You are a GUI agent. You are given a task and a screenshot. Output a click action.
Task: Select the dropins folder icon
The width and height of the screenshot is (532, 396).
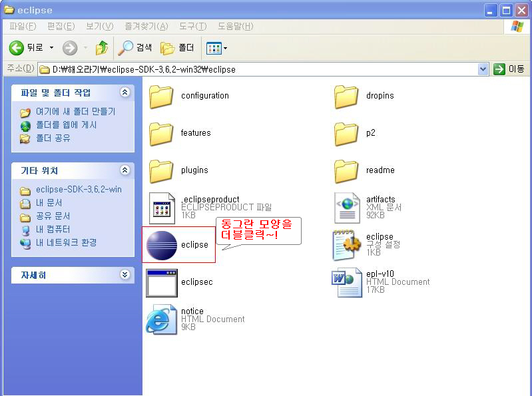click(x=346, y=97)
